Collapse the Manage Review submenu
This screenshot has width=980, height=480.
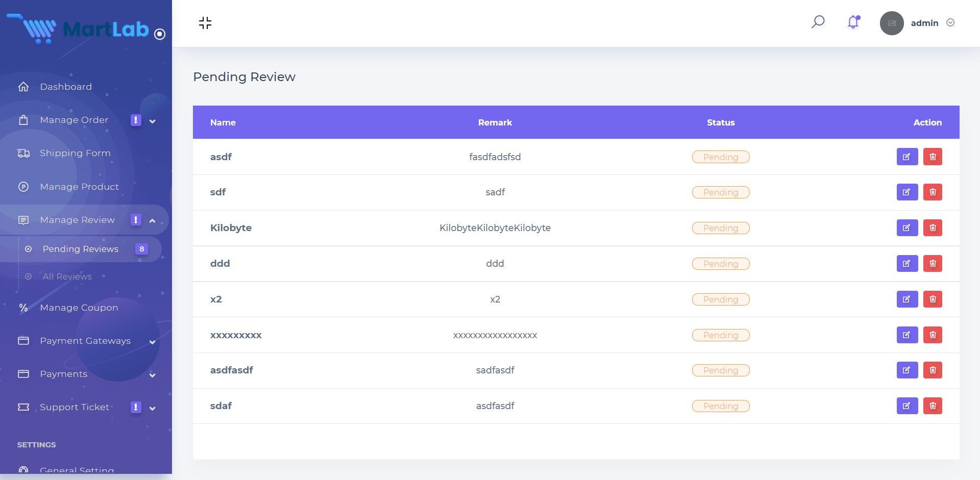click(152, 220)
